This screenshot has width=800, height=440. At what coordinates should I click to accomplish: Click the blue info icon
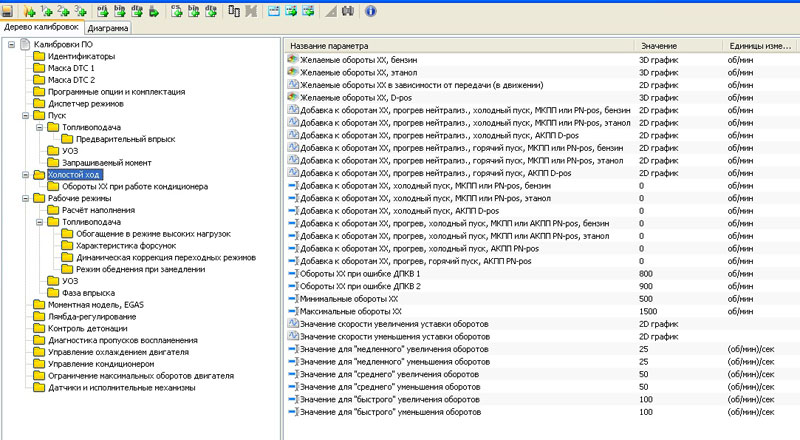point(372,13)
